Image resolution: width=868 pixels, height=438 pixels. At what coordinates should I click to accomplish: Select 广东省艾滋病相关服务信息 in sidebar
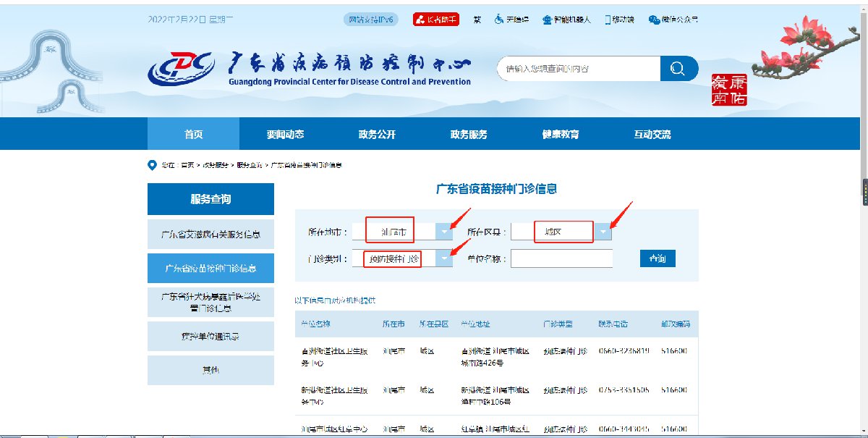coord(210,235)
